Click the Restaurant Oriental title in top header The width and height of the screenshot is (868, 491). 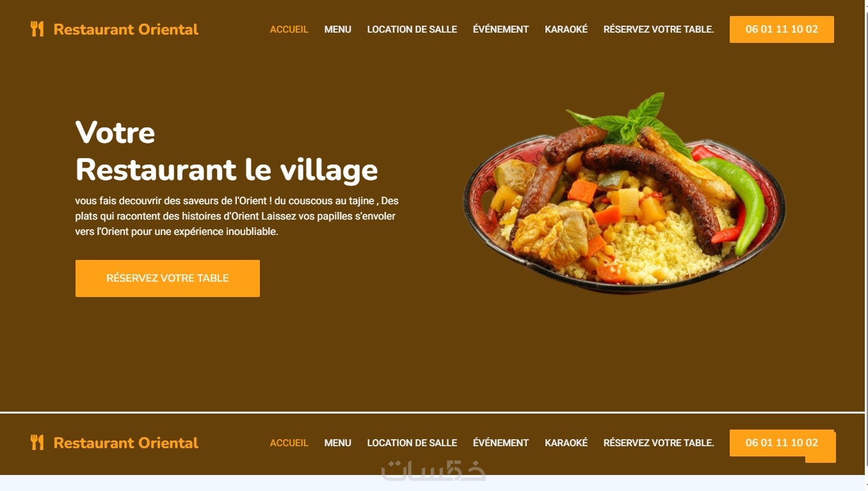pos(126,29)
